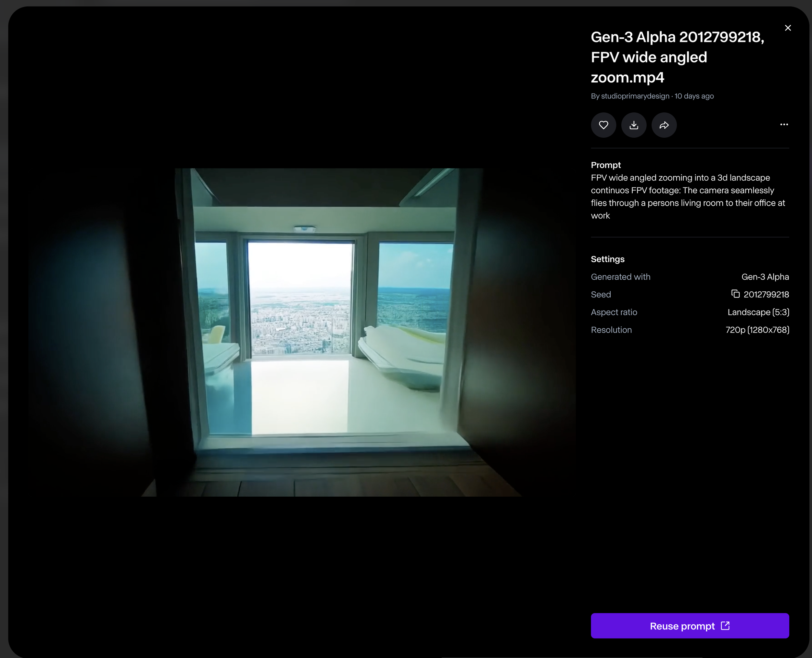
Task: Click the seed value 2012799218
Action: 766,295
